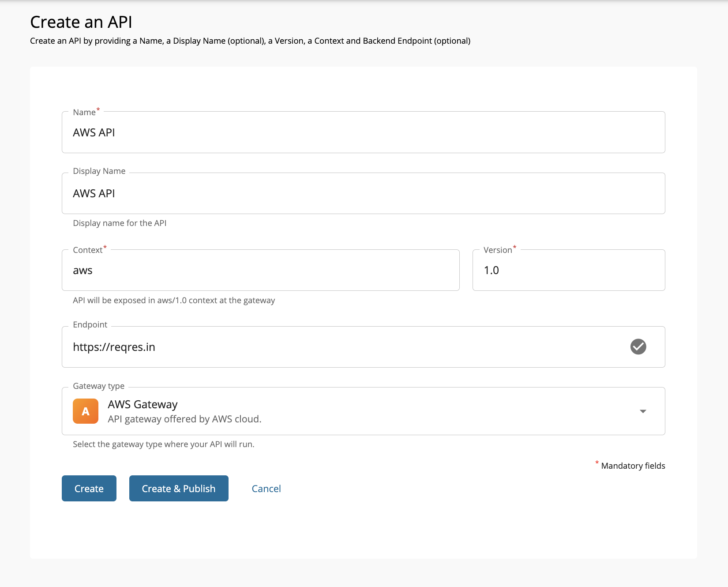Click the Endpoint URL input field
The image size is (728, 587).
344,347
